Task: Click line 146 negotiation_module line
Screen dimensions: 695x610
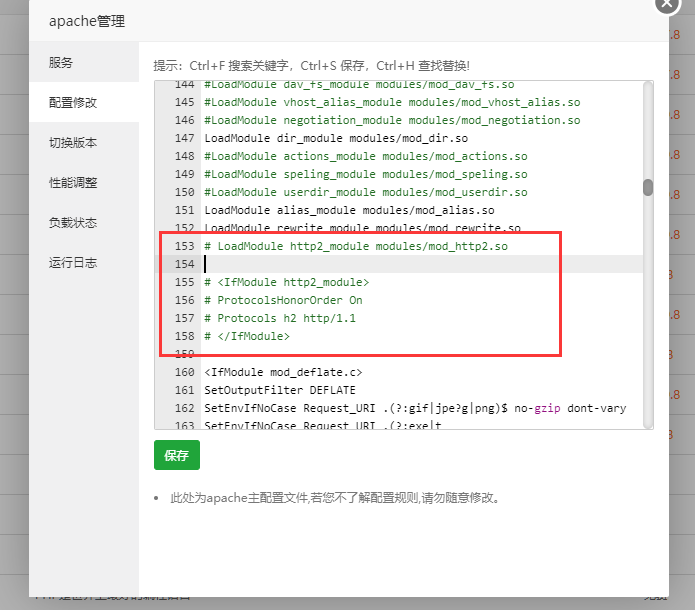Action: point(392,120)
